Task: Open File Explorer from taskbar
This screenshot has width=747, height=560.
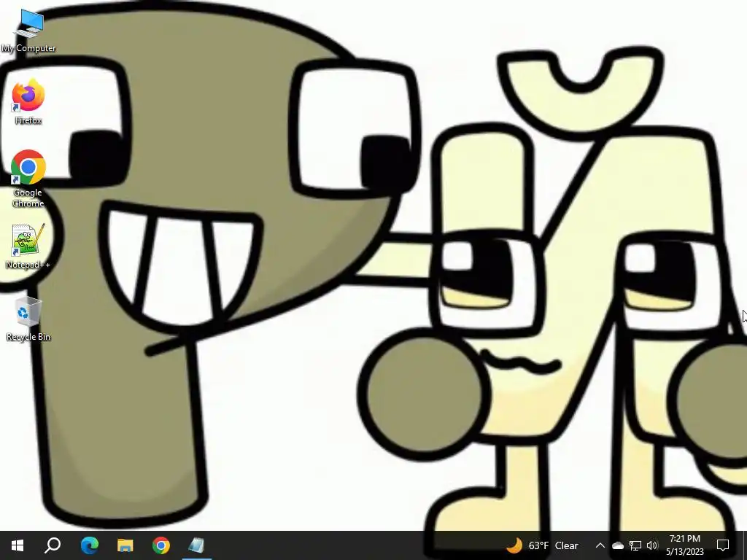Action: pyautogui.click(x=125, y=545)
